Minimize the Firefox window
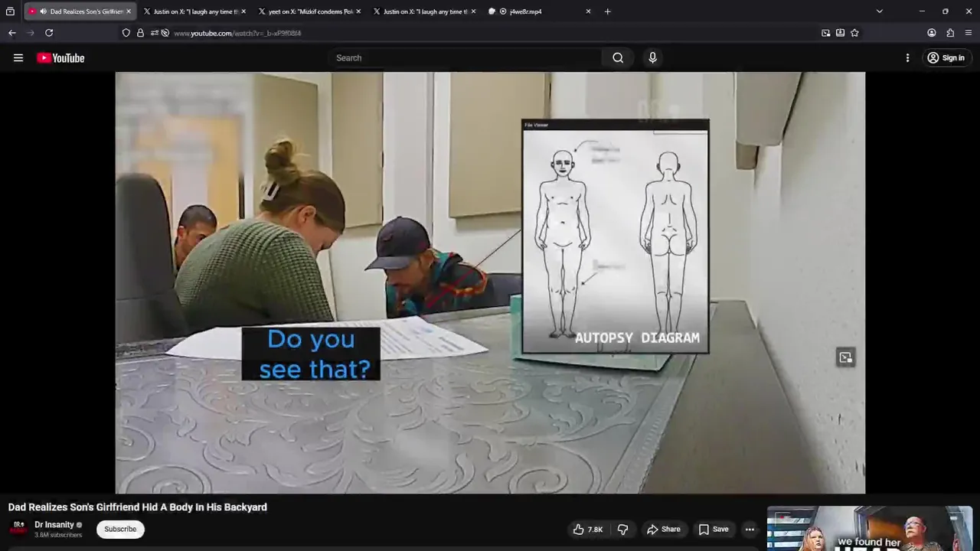Viewport: 980px width, 551px height. pyautogui.click(x=922, y=11)
